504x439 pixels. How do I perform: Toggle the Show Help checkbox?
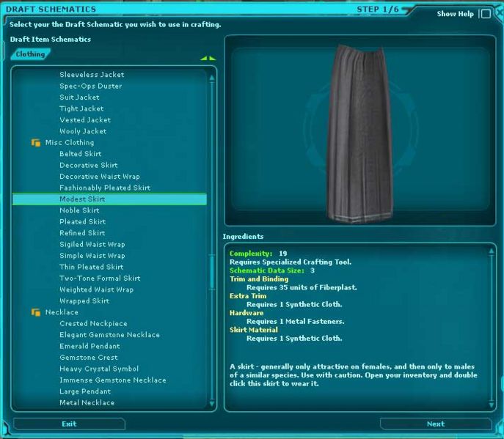485,14
